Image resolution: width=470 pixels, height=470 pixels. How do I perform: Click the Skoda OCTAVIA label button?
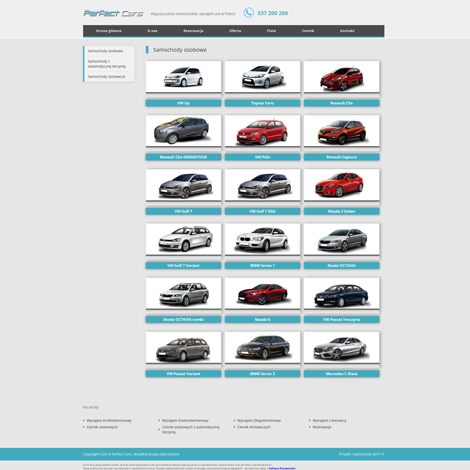click(x=342, y=265)
